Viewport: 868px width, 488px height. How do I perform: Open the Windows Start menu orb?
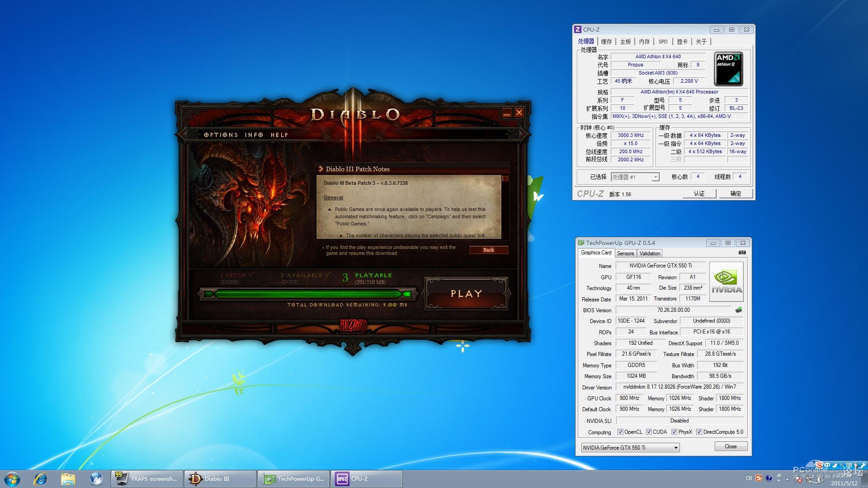(12, 479)
